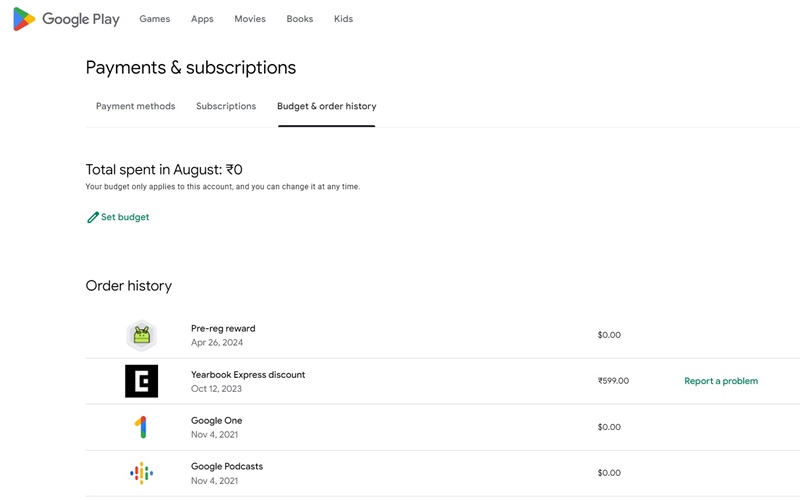
Task: Click the Apr 26, 2024 date
Action: [x=217, y=342]
